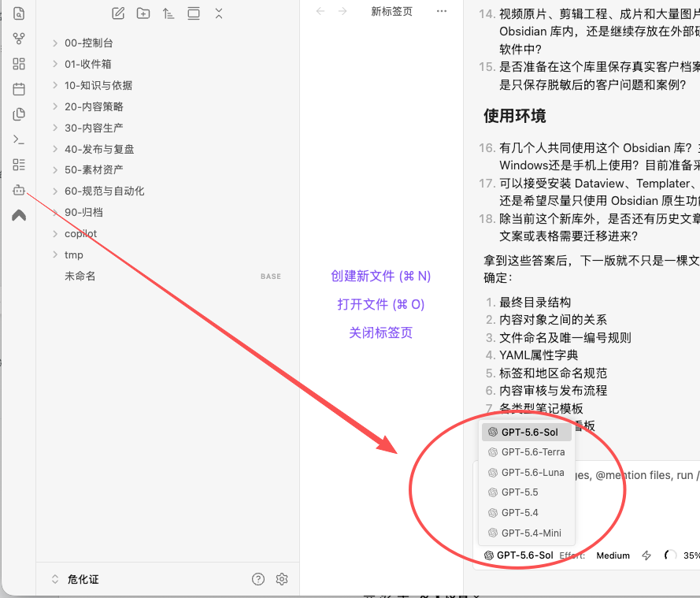Image resolution: width=700 pixels, height=598 pixels.
Task: Select GPT-5.4 model
Action: click(526, 512)
